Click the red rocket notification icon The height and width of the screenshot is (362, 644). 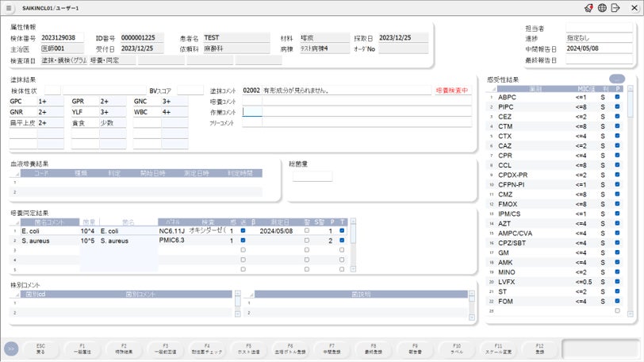pos(588,8)
